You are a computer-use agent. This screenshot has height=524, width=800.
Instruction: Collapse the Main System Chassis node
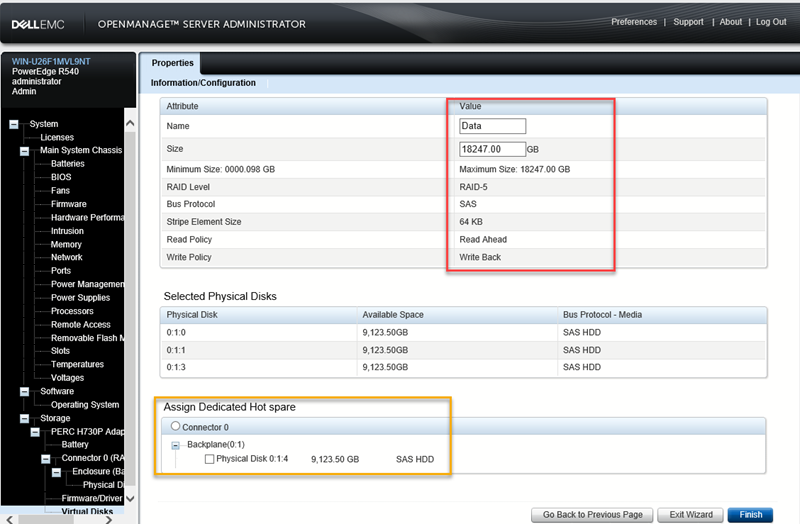[25, 151]
